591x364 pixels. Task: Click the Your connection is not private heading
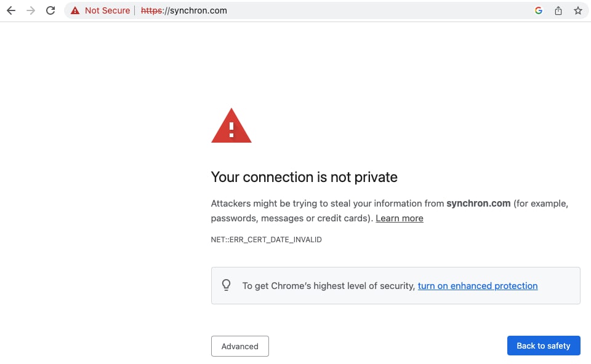point(304,177)
